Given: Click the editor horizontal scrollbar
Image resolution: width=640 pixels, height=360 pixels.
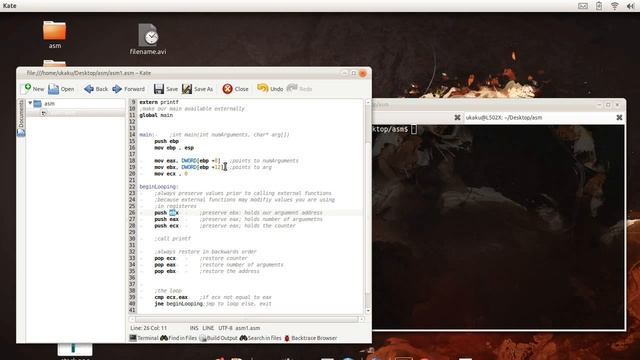Looking at the screenshot, I should pos(246,319).
